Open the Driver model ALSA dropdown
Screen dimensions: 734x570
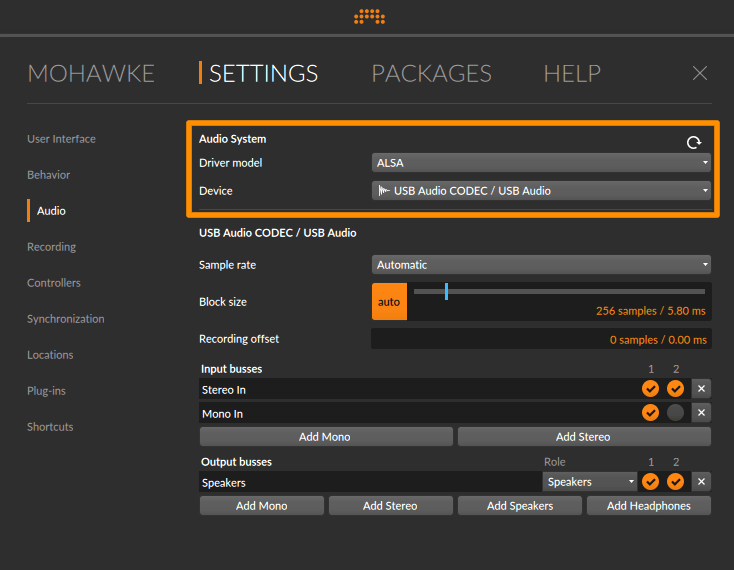coord(541,163)
